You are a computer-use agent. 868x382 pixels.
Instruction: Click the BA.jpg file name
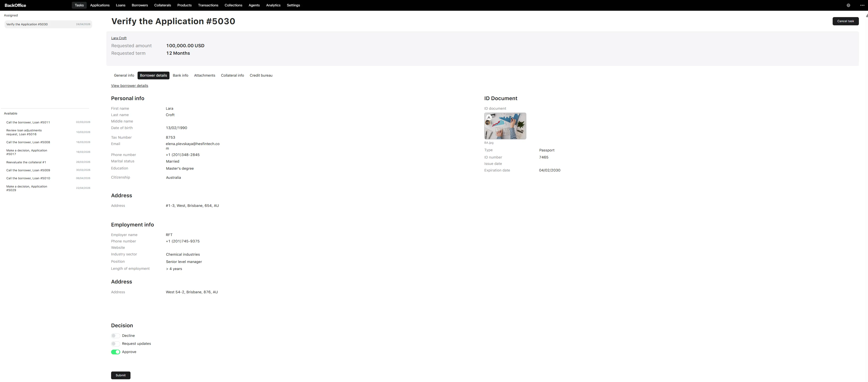click(489, 143)
